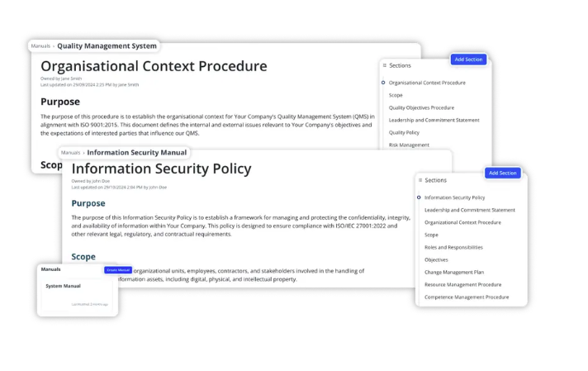Open Competence Management Procedure section
The image size is (588, 371).
[x=467, y=297]
